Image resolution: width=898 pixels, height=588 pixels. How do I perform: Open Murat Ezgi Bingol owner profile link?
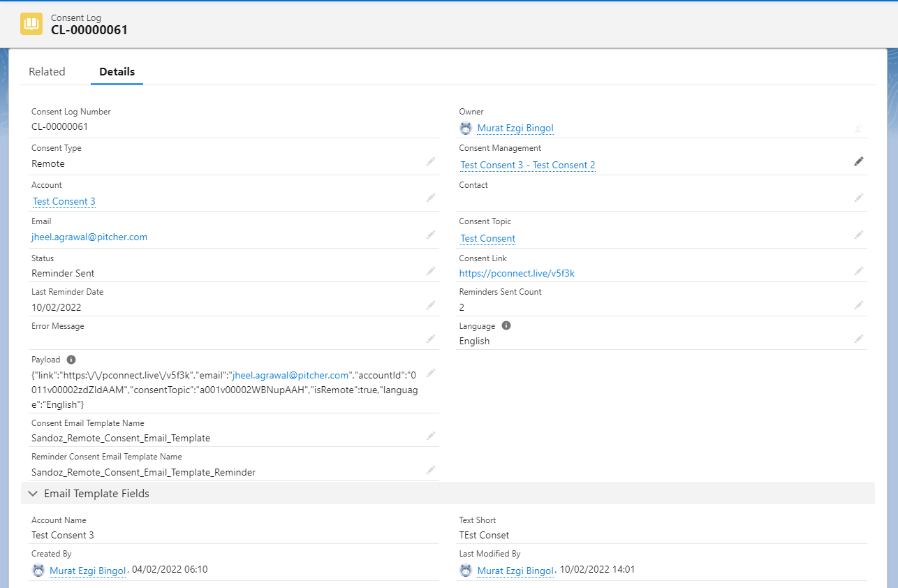(x=515, y=128)
